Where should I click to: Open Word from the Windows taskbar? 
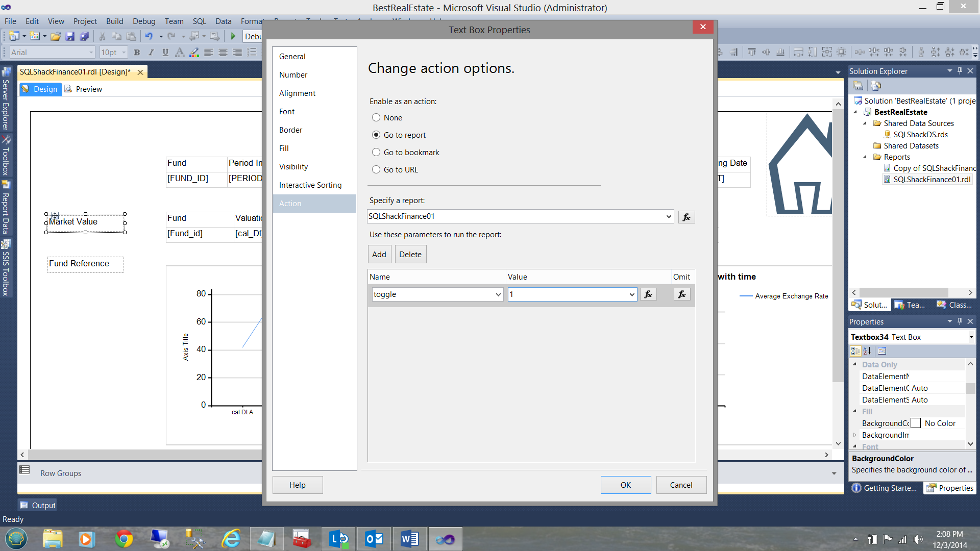(409, 539)
